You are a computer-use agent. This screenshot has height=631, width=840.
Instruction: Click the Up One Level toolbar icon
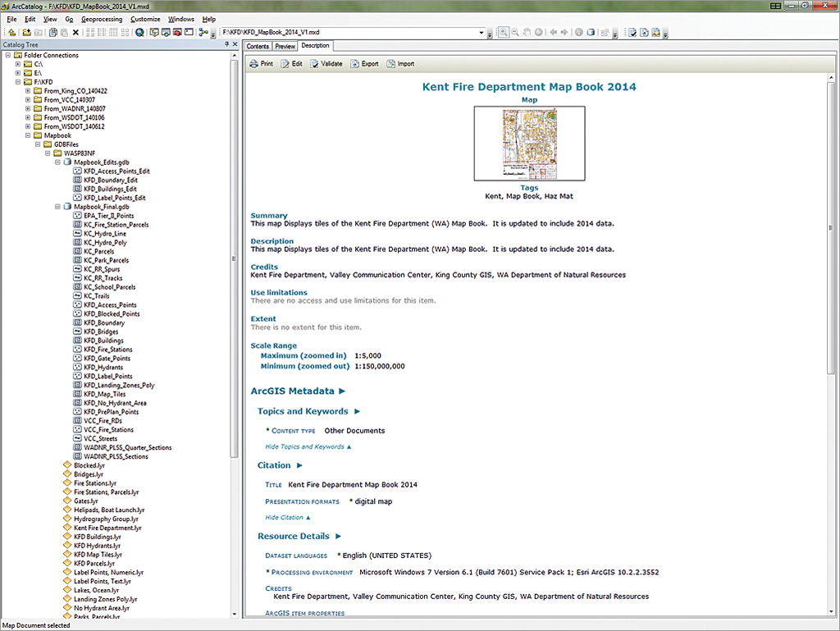tap(11, 32)
